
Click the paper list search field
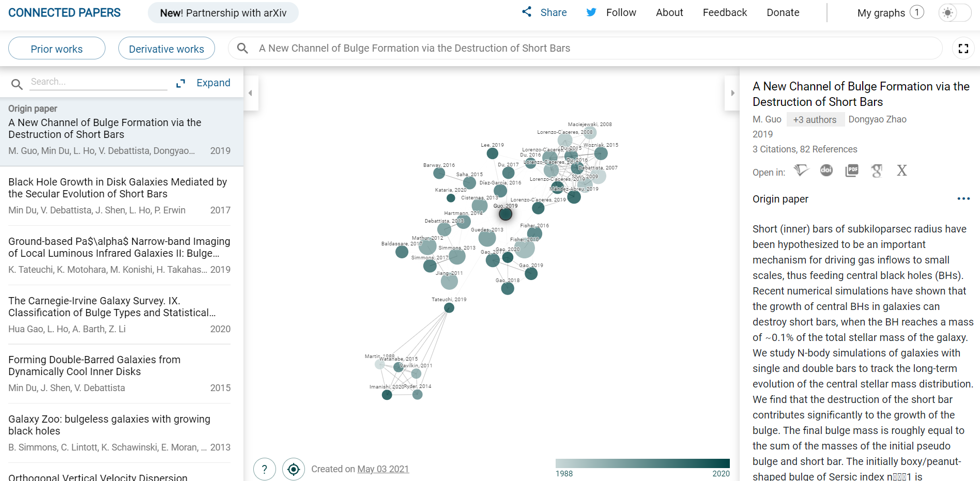98,82
